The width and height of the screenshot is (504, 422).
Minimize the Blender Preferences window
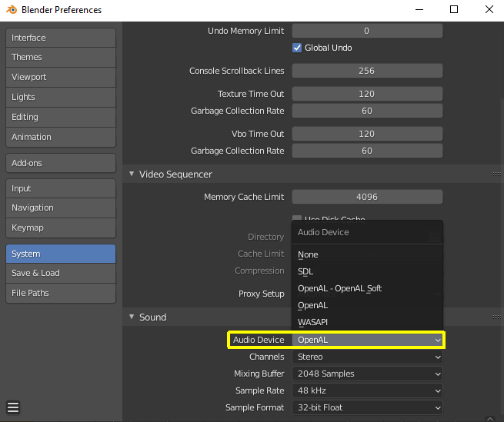pyautogui.click(x=419, y=10)
